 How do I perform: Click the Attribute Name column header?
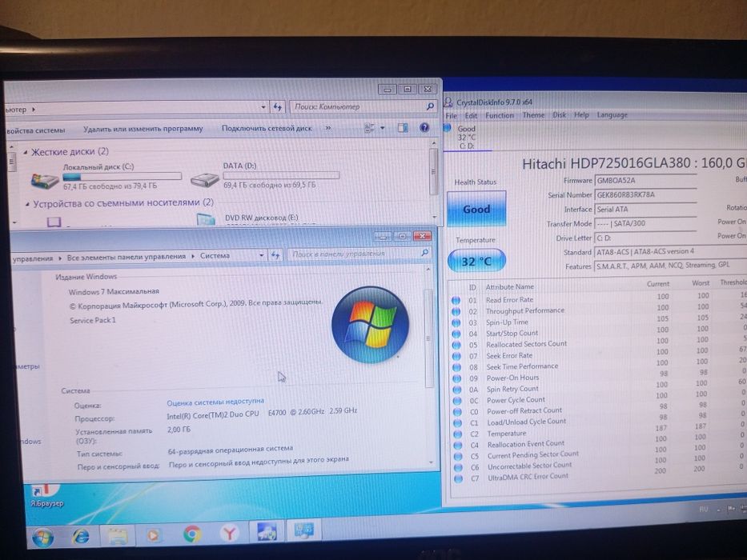[510, 286]
